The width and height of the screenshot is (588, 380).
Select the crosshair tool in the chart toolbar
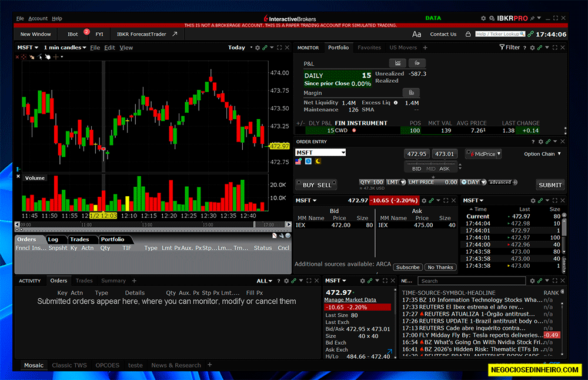click(x=56, y=57)
